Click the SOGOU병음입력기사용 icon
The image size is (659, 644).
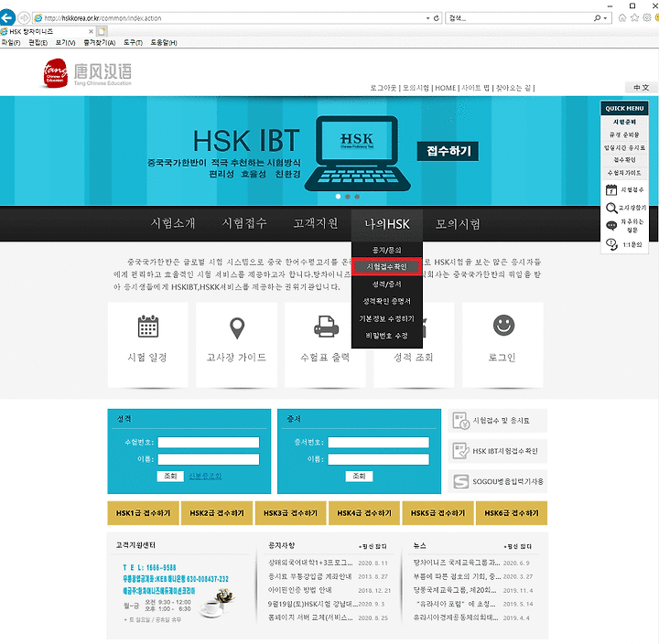pos(460,481)
